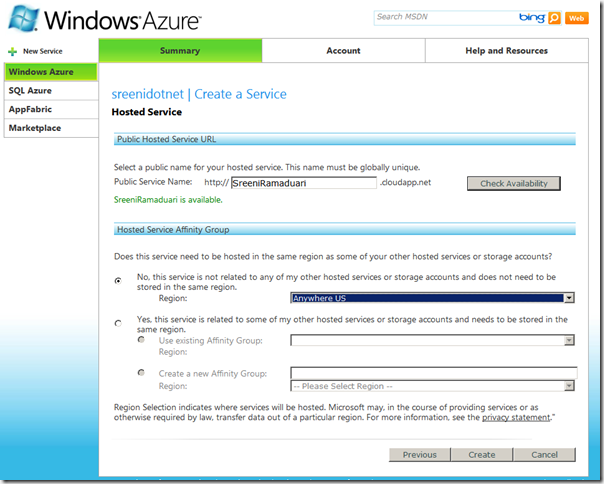
Task: Select the 'Yes, this service is related' radio
Action: pos(118,323)
